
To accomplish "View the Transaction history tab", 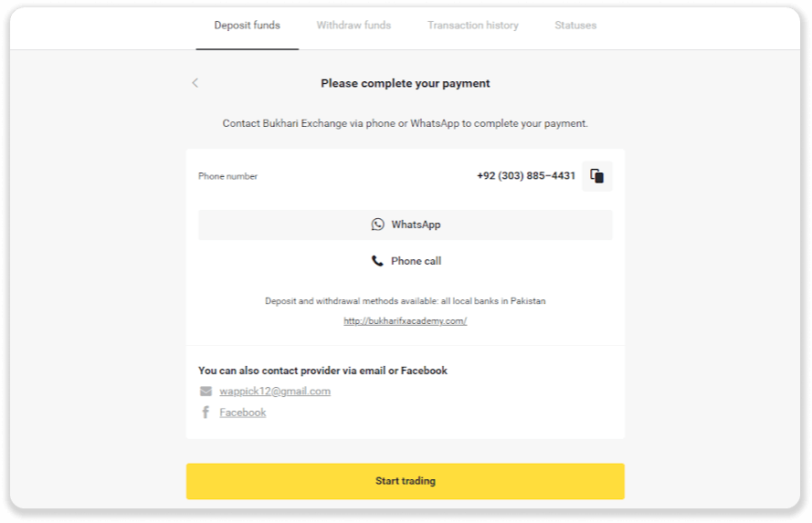I will coord(472,26).
